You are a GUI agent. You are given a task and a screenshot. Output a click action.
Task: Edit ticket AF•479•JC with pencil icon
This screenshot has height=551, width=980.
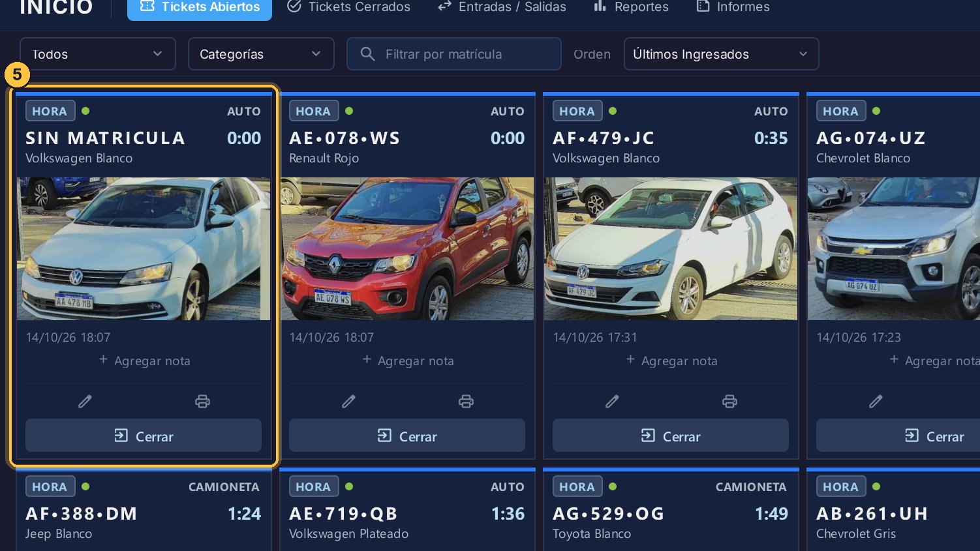coord(612,401)
